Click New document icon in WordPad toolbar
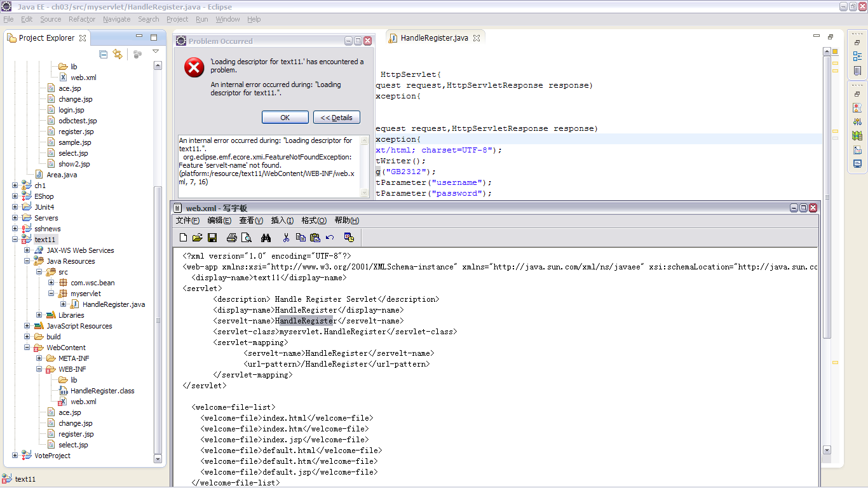Image resolution: width=868 pixels, height=488 pixels. [x=184, y=238]
